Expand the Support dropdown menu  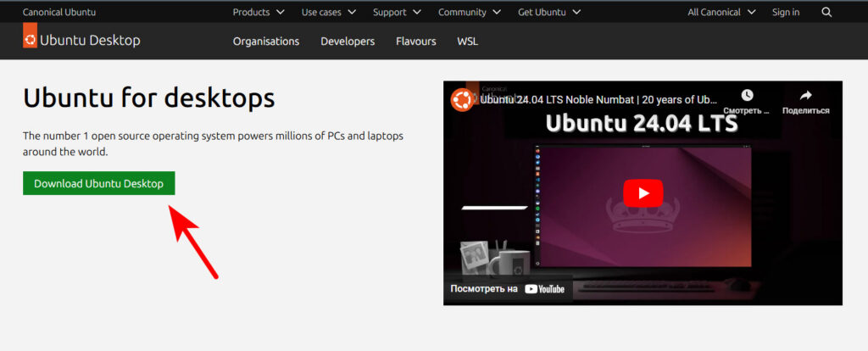pyautogui.click(x=397, y=12)
